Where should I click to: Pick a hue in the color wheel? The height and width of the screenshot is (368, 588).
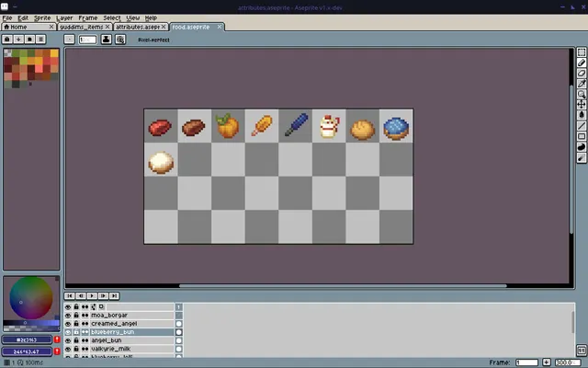(31, 298)
